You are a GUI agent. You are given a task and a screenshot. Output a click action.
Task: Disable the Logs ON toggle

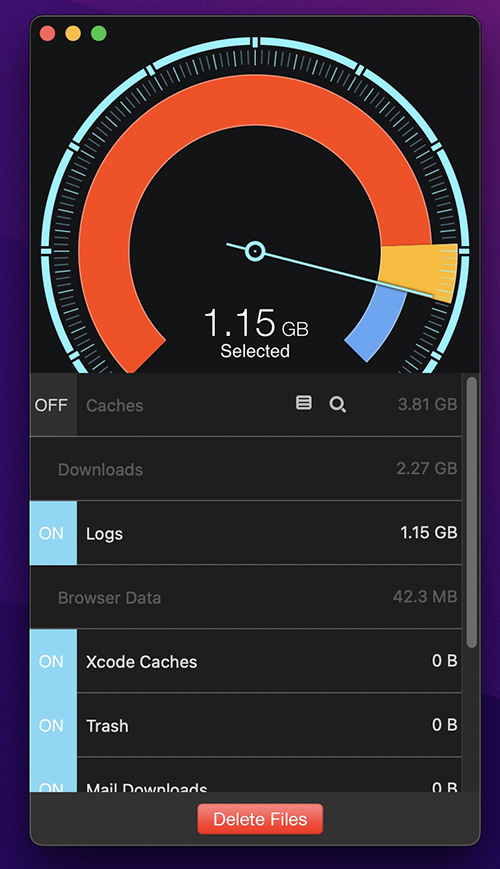(53, 533)
